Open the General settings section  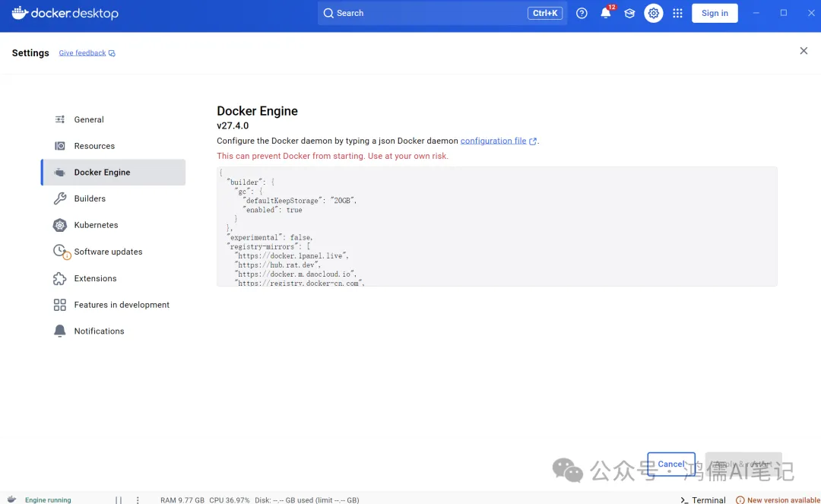click(113, 119)
